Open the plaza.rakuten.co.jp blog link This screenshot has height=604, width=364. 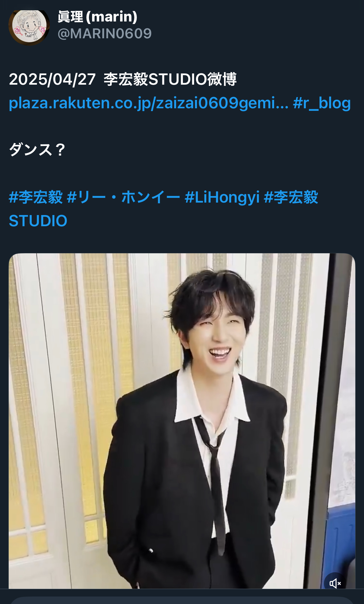pyautogui.click(x=149, y=103)
